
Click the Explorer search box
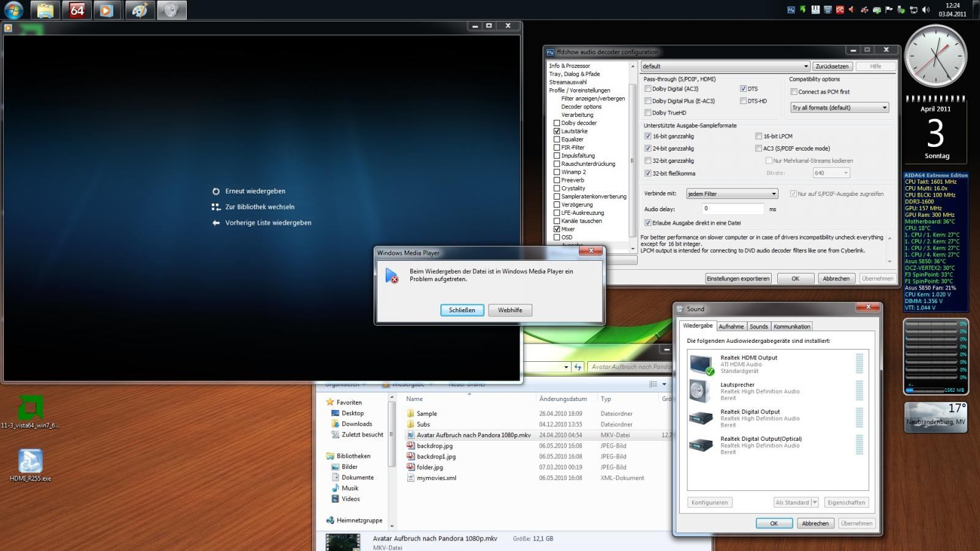[630, 367]
